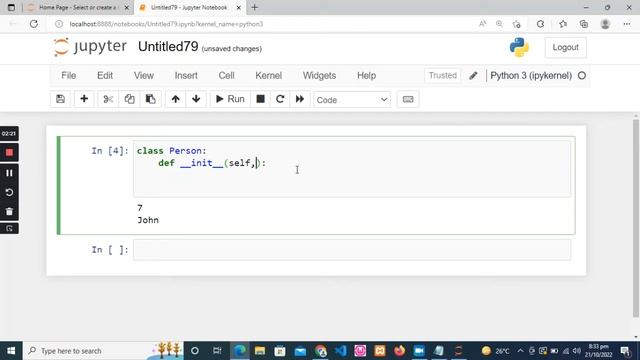This screenshot has height=360, width=640.
Task: Open the Edit menu
Action: [105, 76]
